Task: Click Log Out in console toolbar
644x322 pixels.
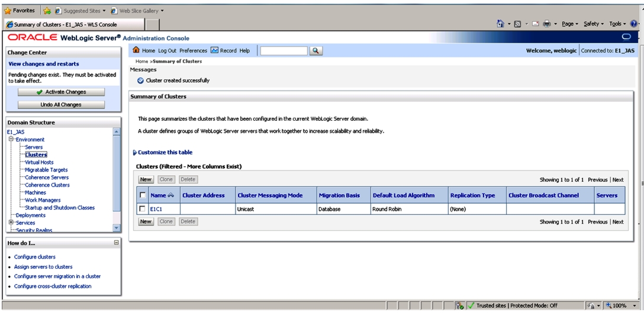Action: (x=167, y=50)
